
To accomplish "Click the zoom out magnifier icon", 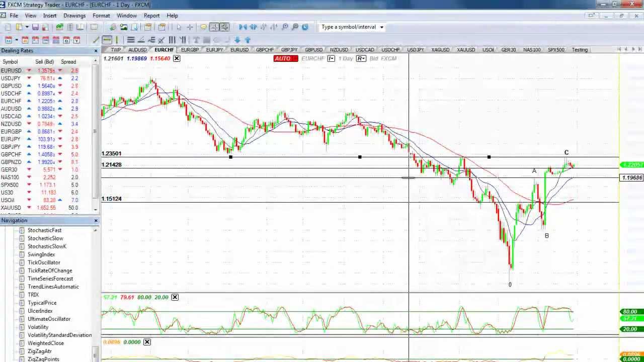I will [x=295, y=27].
